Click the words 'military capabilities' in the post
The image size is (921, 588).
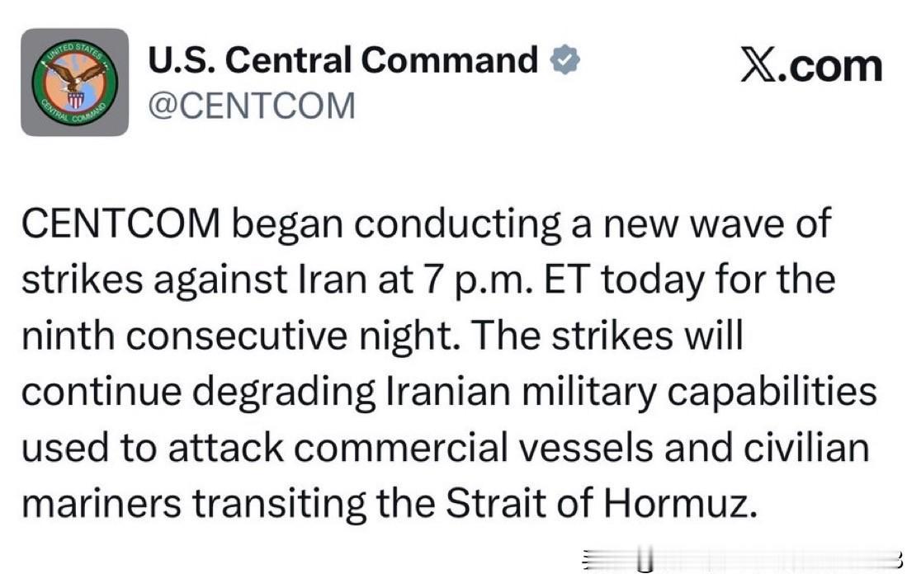(x=699, y=392)
